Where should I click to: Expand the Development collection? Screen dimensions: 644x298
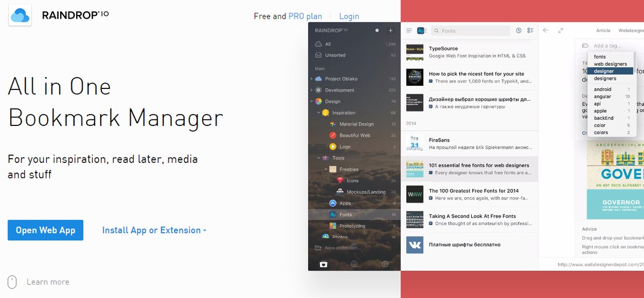click(x=311, y=90)
